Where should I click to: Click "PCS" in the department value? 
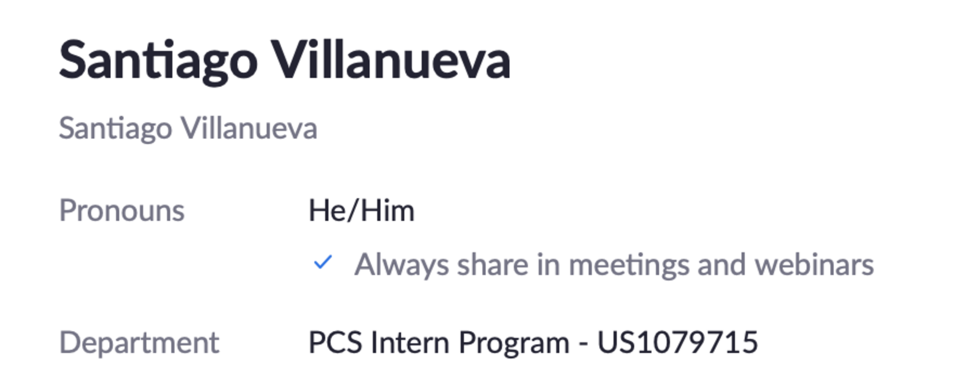point(335,342)
